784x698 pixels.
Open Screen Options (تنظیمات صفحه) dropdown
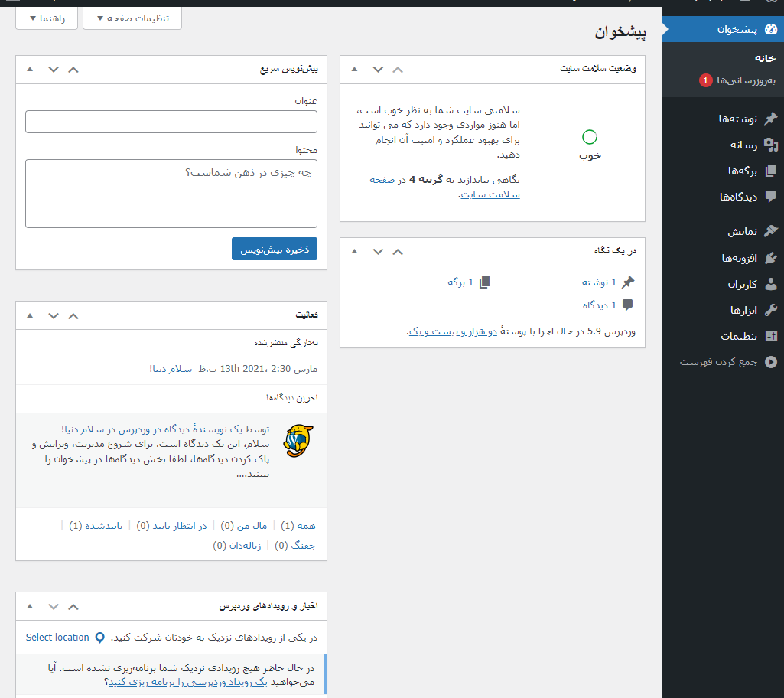[132, 18]
